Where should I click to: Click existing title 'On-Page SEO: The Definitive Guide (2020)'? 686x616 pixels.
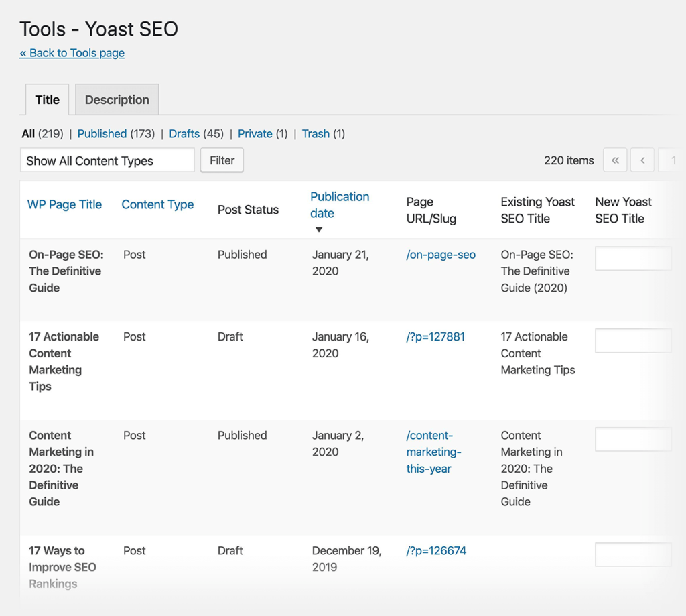(537, 271)
